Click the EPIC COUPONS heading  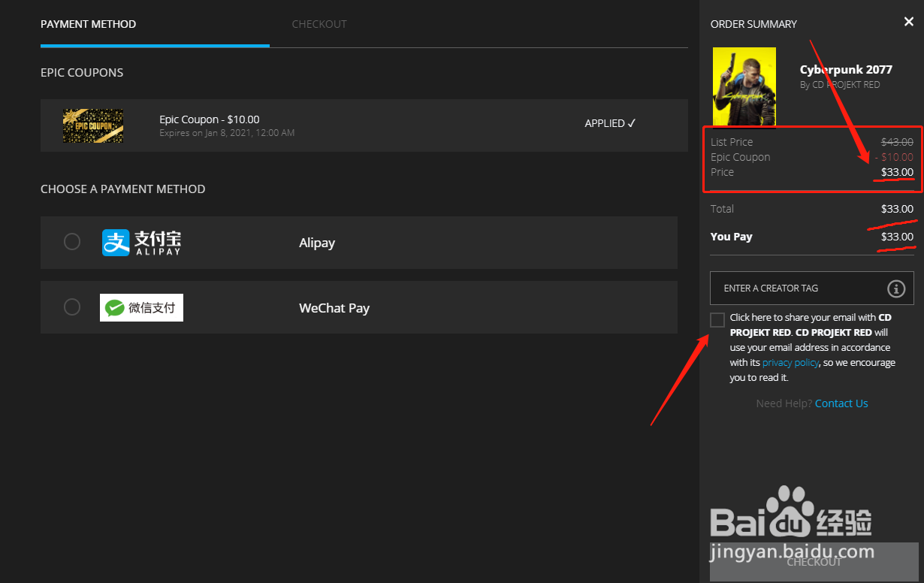pos(82,73)
